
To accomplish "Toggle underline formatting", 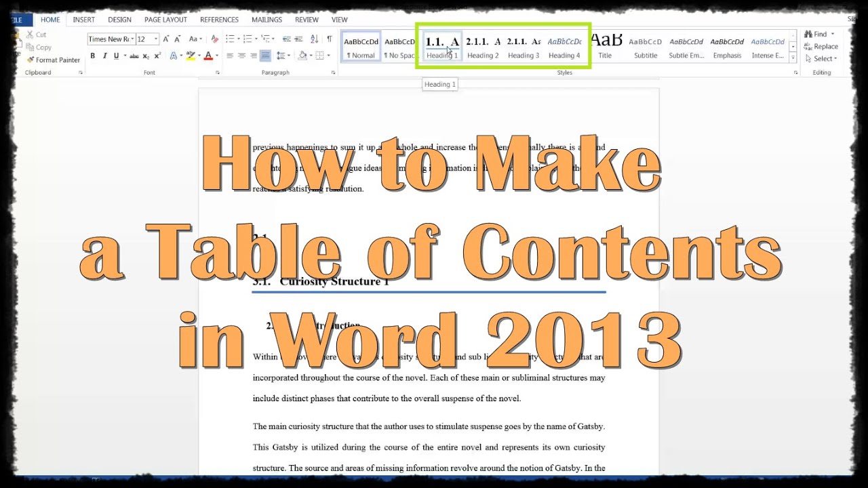I will [116, 56].
